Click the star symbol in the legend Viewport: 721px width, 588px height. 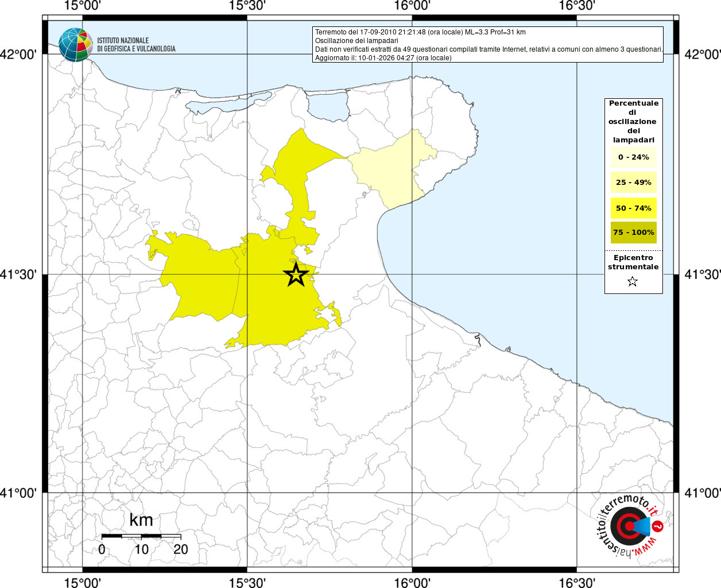tap(633, 281)
